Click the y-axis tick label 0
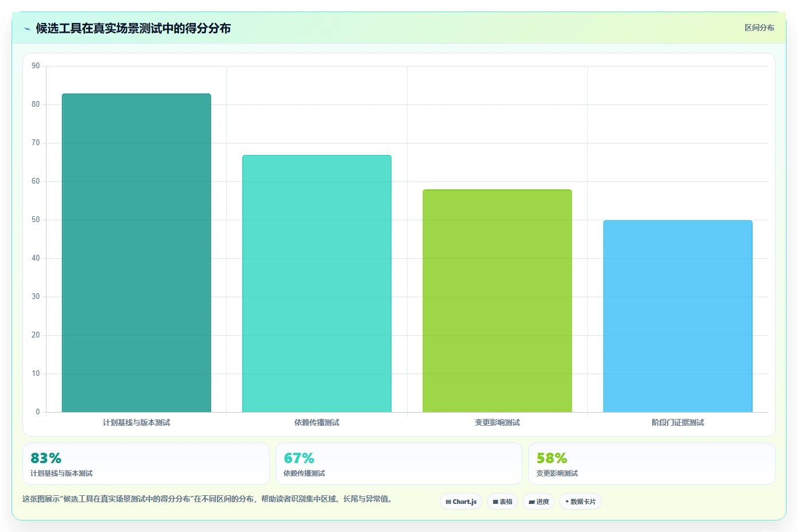The height and width of the screenshot is (532, 798). click(x=38, y=412)
